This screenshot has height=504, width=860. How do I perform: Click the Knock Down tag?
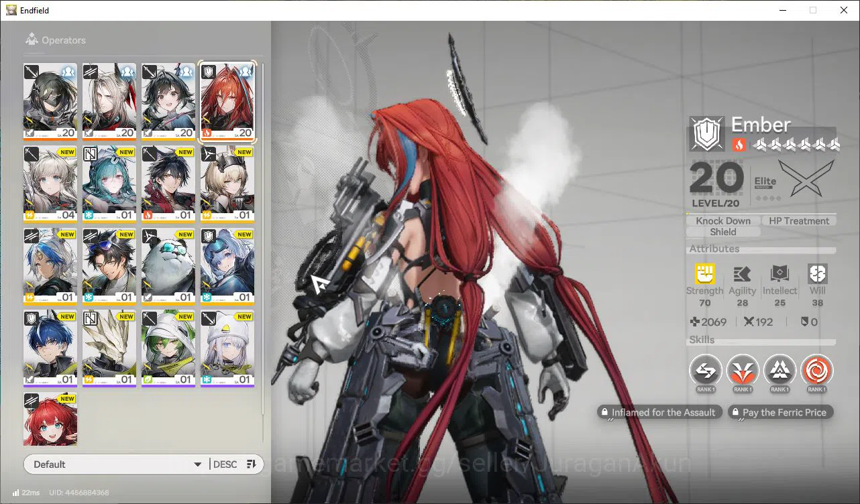(x=723, y=220)
